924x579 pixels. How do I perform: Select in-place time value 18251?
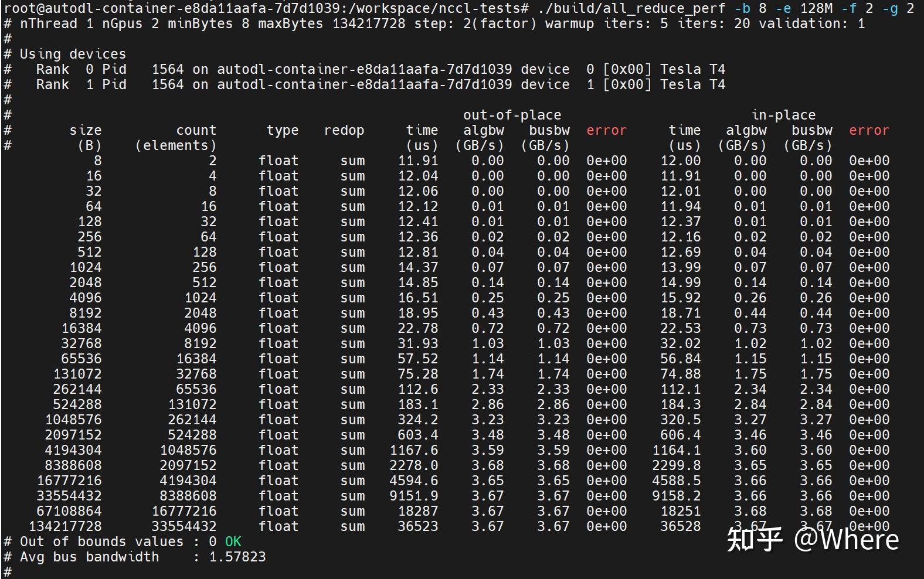(x=681, y=511)
